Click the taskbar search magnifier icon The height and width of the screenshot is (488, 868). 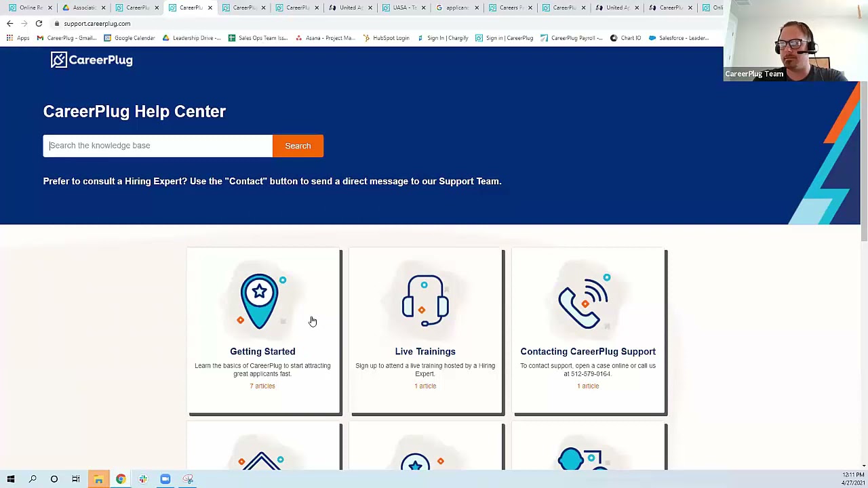33,479
